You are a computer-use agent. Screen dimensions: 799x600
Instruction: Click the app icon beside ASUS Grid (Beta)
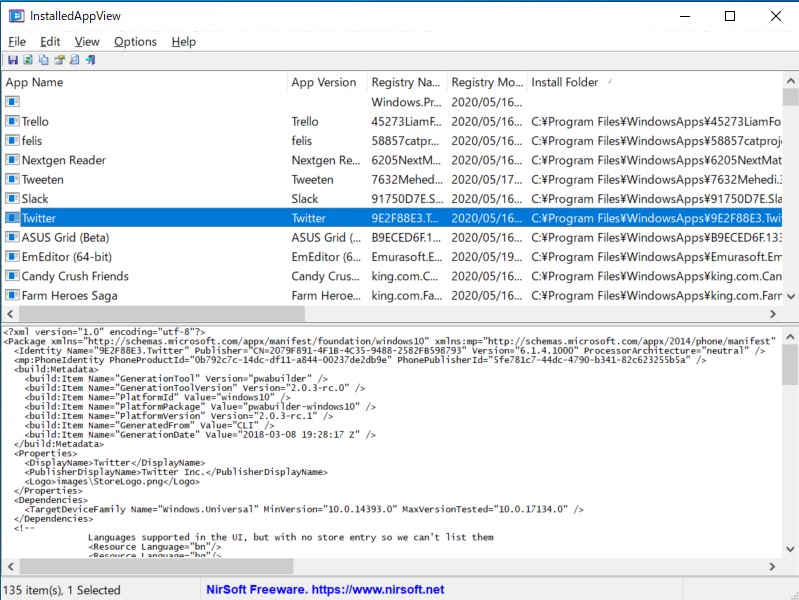12,237
